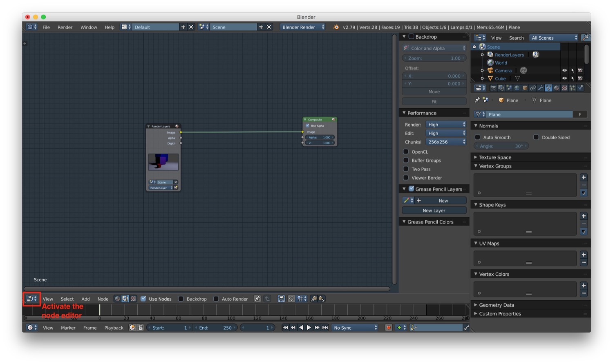Click the Render Layers node preview thumbnail
The height and width of the screenshot is (364, 613).
coord(163,162)
